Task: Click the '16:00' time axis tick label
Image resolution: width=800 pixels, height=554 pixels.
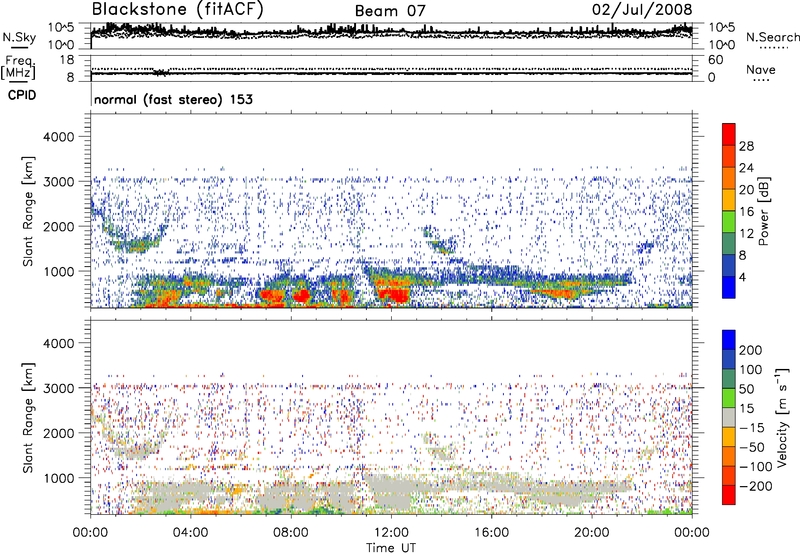Action: 491,533
